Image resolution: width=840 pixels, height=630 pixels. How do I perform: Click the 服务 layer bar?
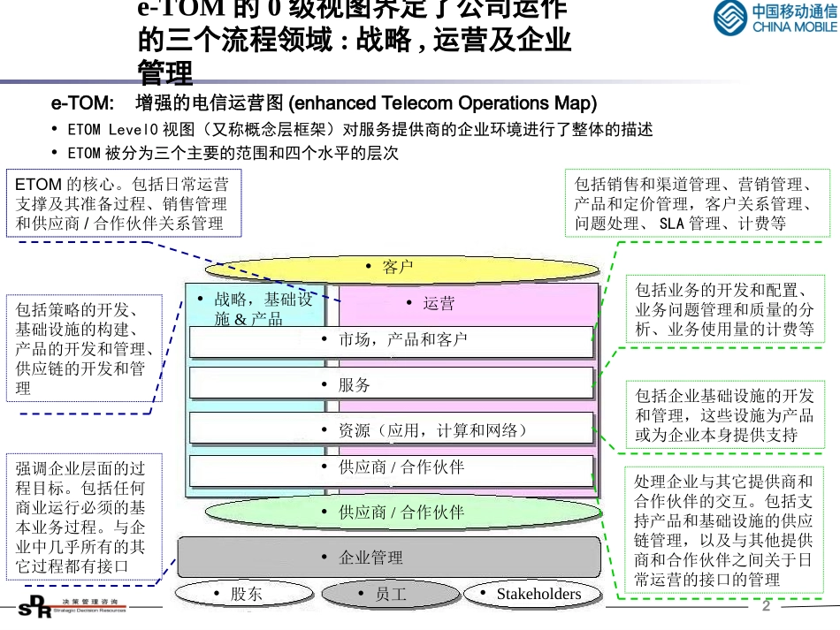[x=391, y=383]
